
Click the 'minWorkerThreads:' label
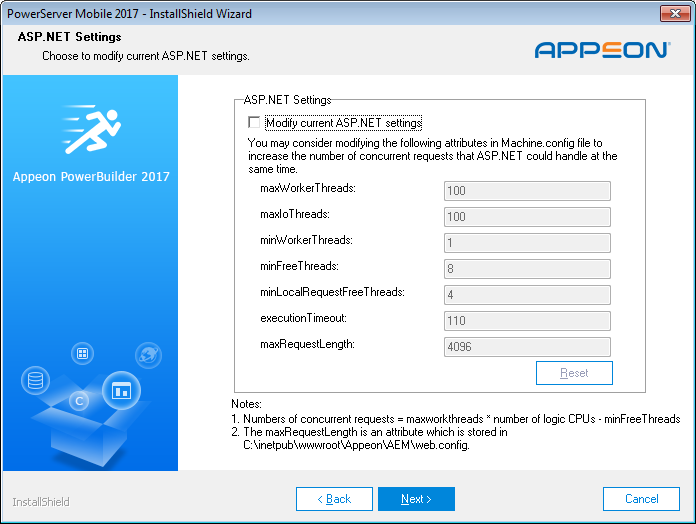pos(307,240)
